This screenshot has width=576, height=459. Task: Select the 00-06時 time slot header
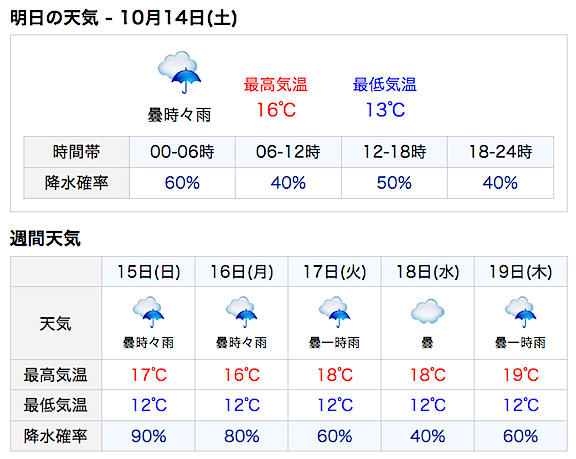[x=182, y=152]
